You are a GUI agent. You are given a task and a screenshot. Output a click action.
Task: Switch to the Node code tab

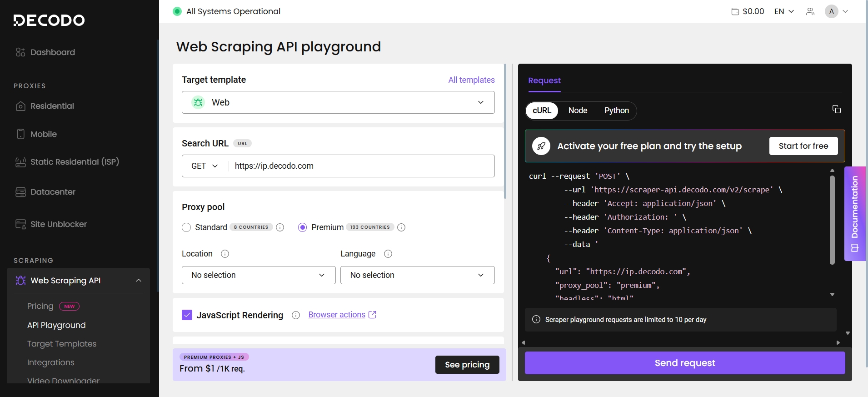[578, 111]
